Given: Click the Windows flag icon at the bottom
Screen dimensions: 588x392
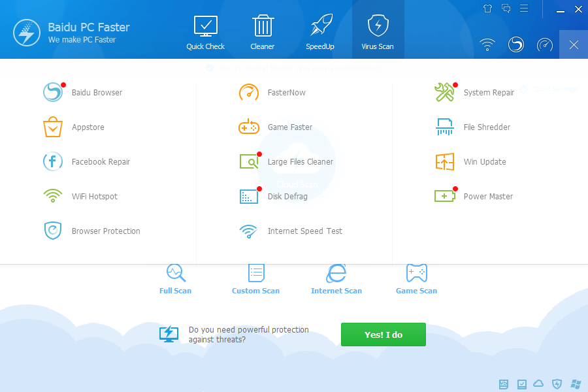Looking at the screenshot, I should (576, 384).
